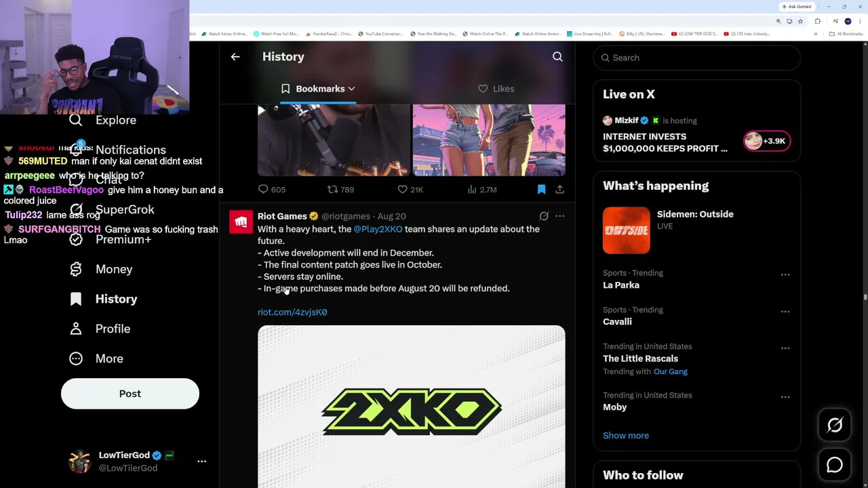Open more options for La Parka trend
Viewport: 868px width, 488px height.
[785, 275]
